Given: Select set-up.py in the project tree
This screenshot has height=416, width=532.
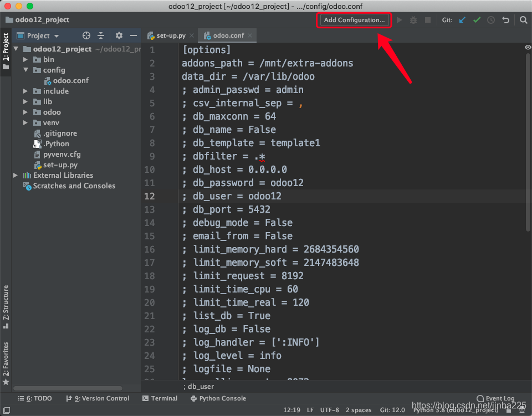Looking at the screenshot, I should click(55, 165).
